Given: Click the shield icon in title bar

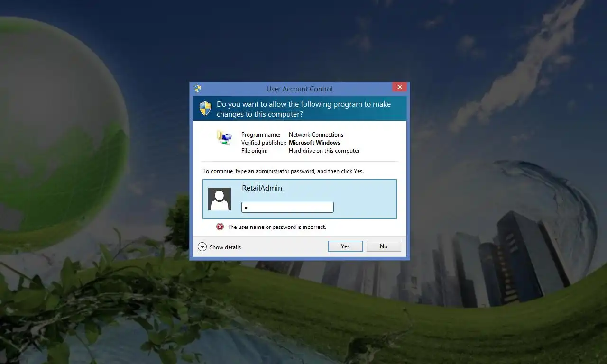Looking at the screenshot, I should (x=198, y=89).
